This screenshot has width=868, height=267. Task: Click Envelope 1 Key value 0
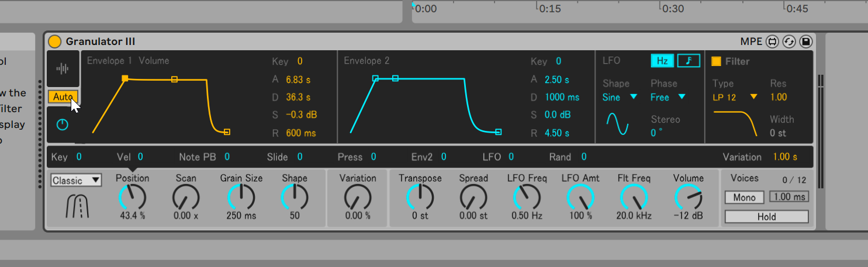(300, 61)
